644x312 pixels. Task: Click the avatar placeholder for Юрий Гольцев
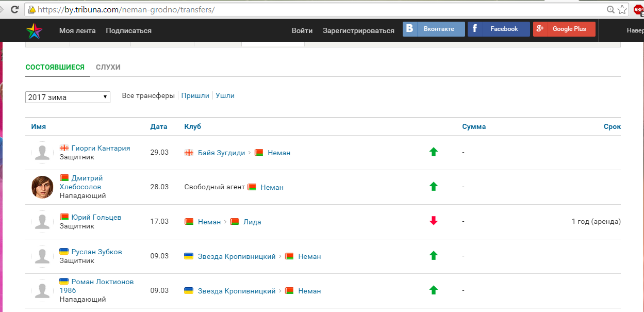42,222
